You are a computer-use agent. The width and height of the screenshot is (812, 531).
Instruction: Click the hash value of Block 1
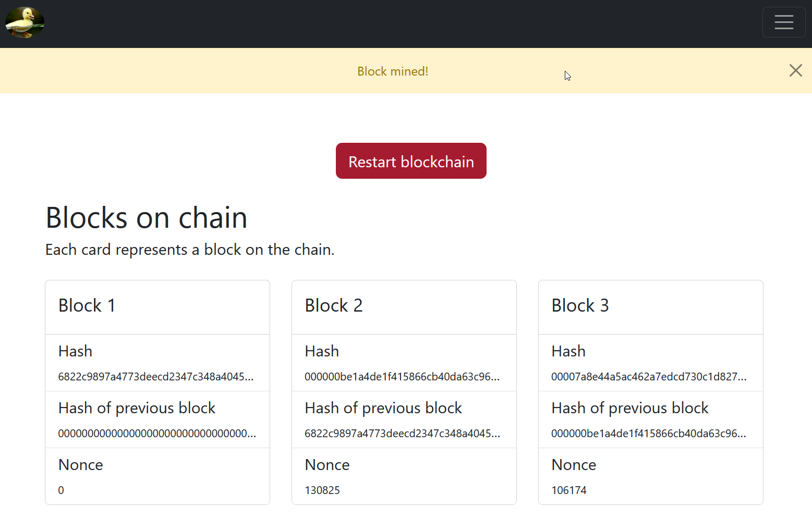pos(156,376)
